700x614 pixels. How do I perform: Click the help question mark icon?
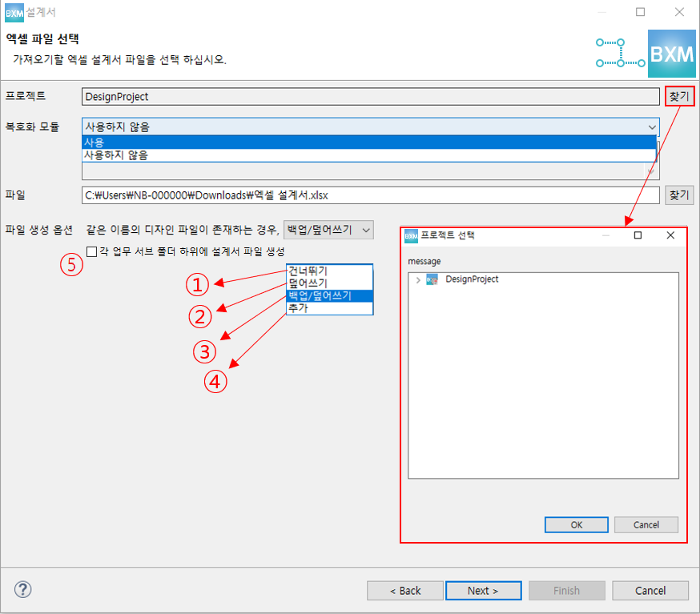click(x=22, y=590)
